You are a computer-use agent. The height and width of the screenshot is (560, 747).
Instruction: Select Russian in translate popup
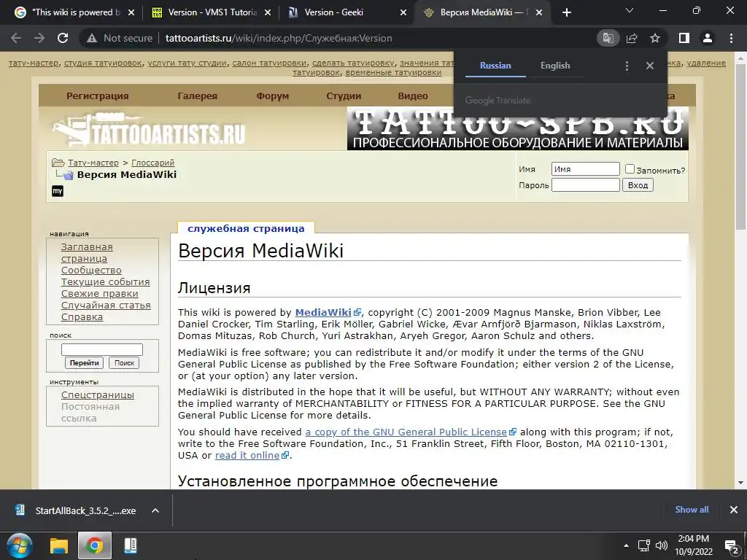tap(495, 66)
